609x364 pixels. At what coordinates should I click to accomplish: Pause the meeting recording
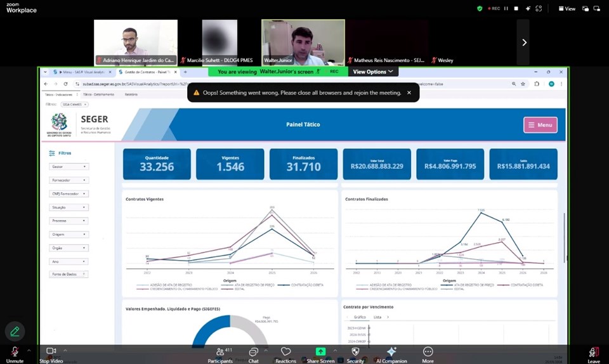tap(506, 8)
